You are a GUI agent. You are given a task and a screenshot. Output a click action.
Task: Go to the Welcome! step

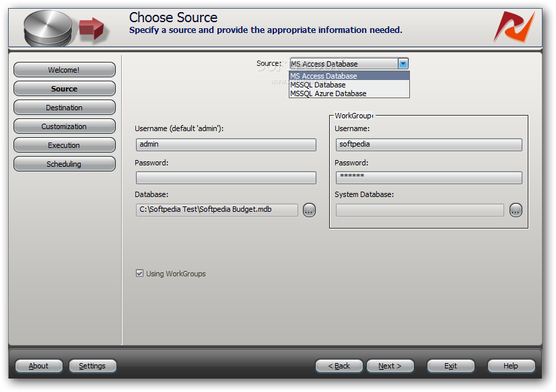[x=64, y=70]
